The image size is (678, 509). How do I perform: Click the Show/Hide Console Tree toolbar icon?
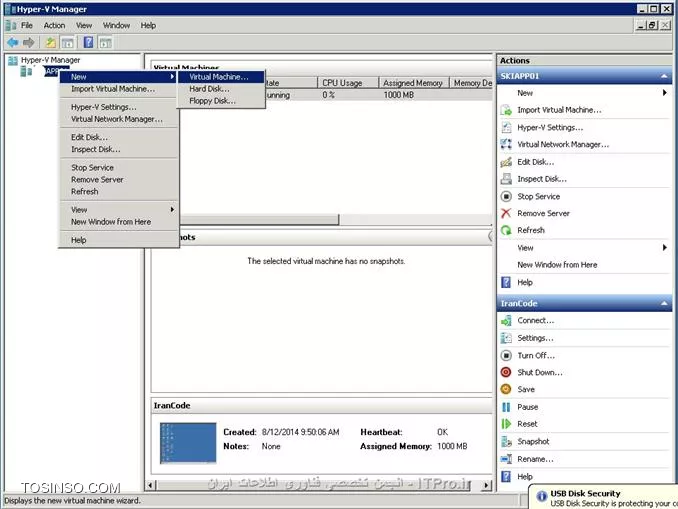pos(67,42)
